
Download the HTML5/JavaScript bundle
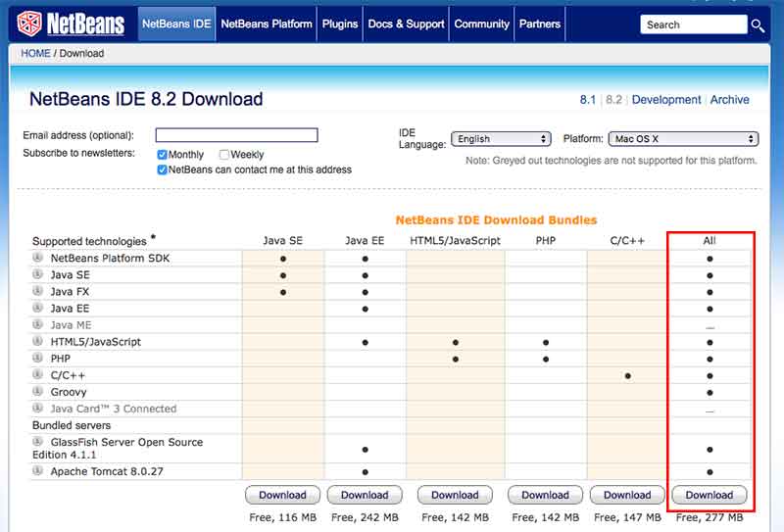455,495
